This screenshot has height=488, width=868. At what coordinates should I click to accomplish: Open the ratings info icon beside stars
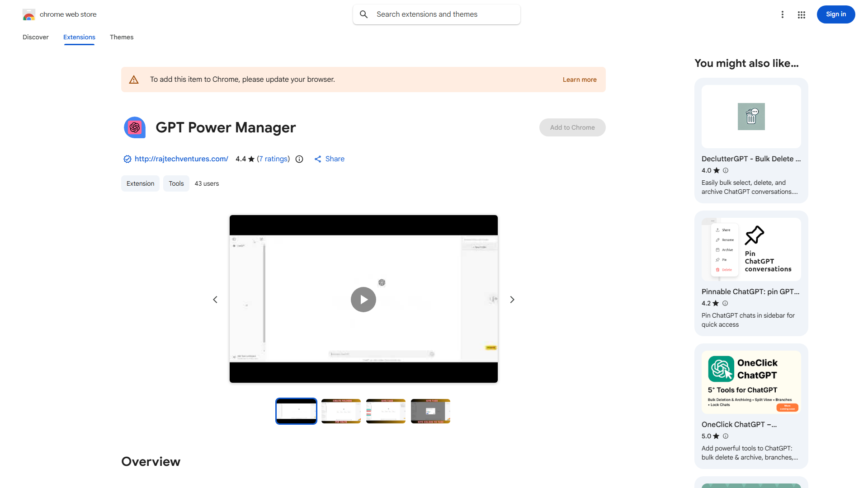click(x=299, y=159)
